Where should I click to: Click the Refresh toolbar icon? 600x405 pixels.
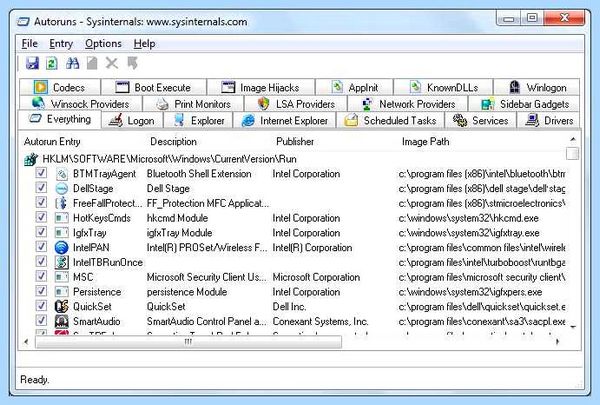52,63
